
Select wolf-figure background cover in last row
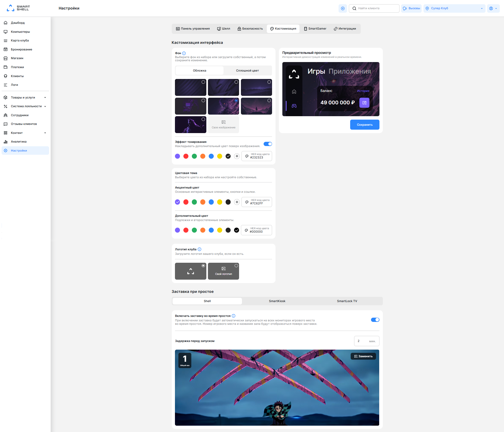[x=191, y=125]
